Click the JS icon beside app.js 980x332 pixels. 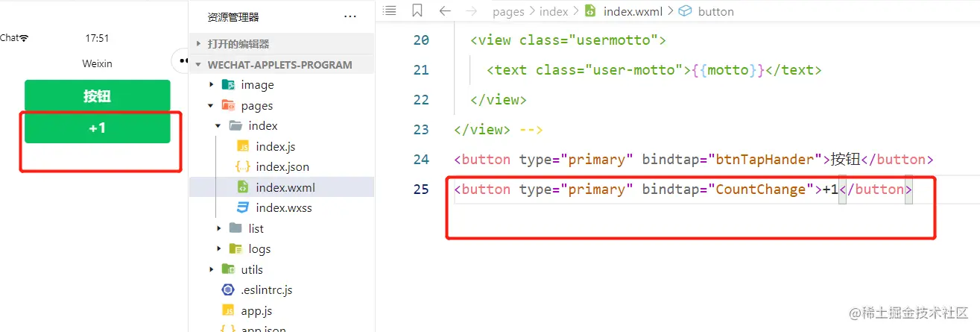point(228,310)
